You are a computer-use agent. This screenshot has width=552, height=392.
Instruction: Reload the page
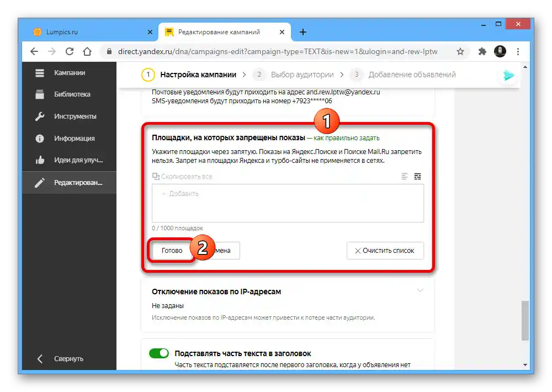[70, 51]
